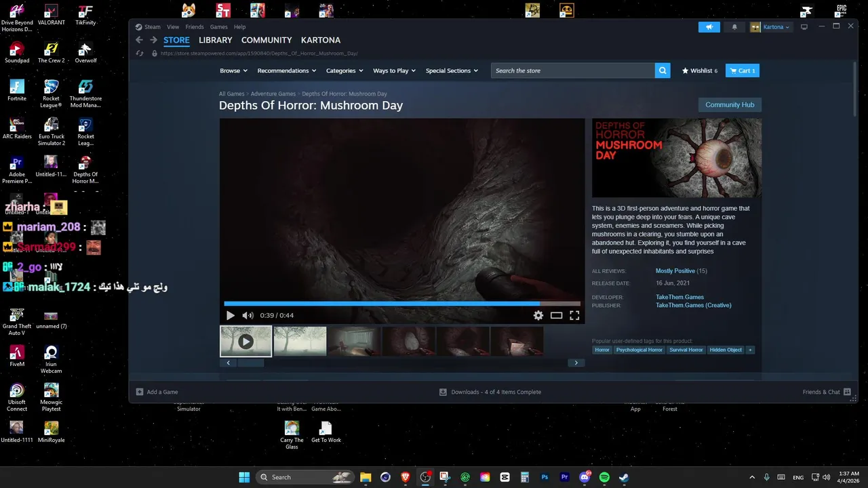Open Premiere Pro from the taskbar

pyautogui.click(x=564, y=477)
